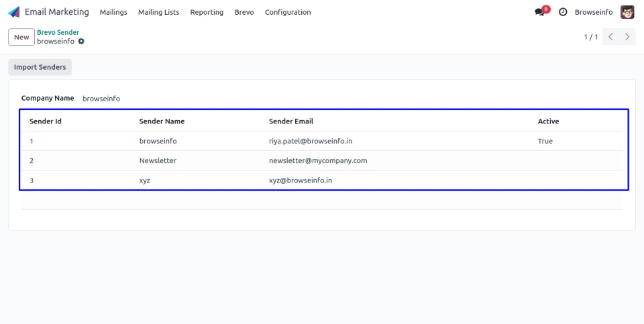644x324 pixels.
Task: Expand the Configuration menu
Action: (x=288, y=12)
